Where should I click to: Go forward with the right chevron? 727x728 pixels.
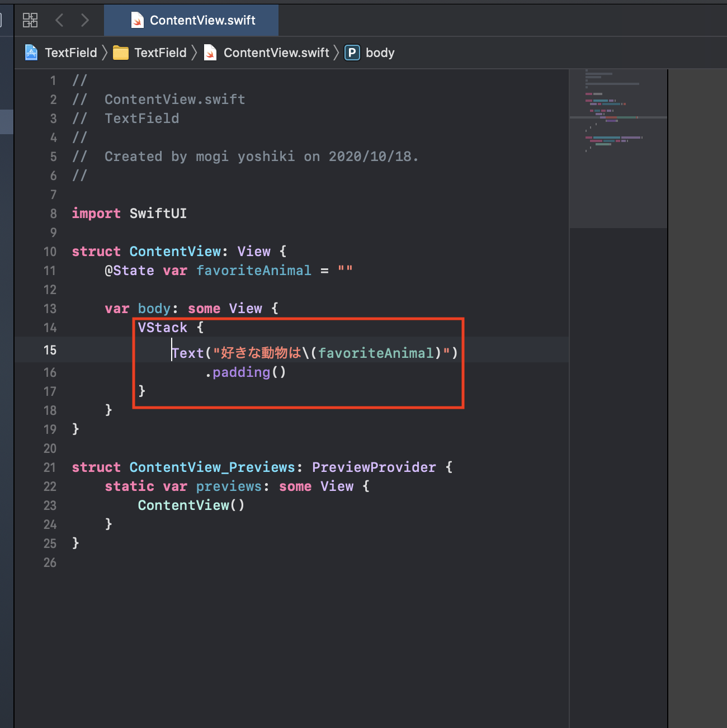coord(84,20)
